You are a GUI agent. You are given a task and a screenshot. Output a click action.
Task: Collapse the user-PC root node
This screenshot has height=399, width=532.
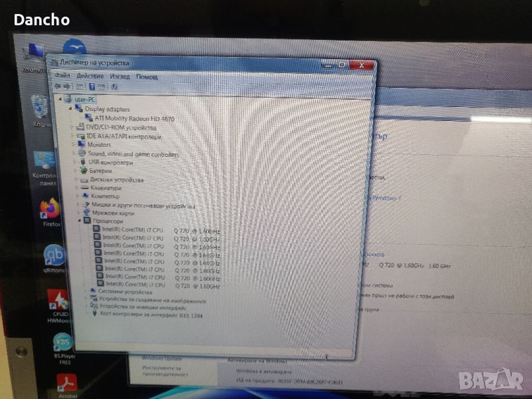[x=60, y=98]
